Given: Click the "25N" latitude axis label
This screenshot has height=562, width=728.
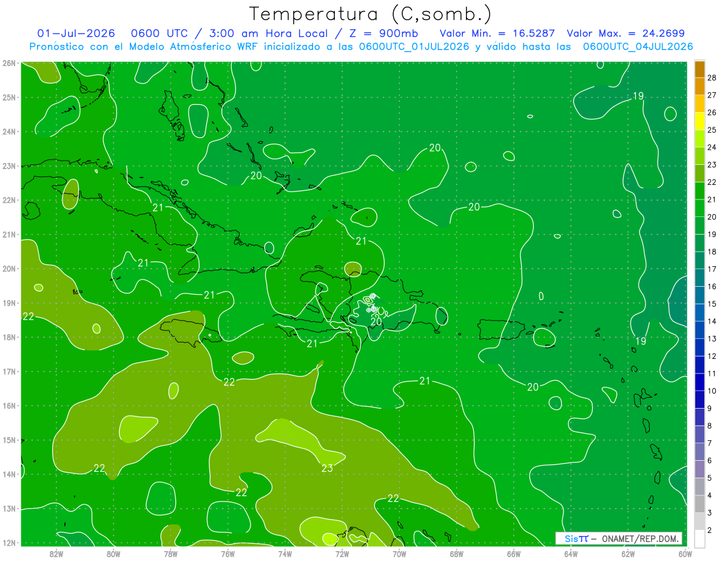Looking at the screenshot, I should click(9, 97).
